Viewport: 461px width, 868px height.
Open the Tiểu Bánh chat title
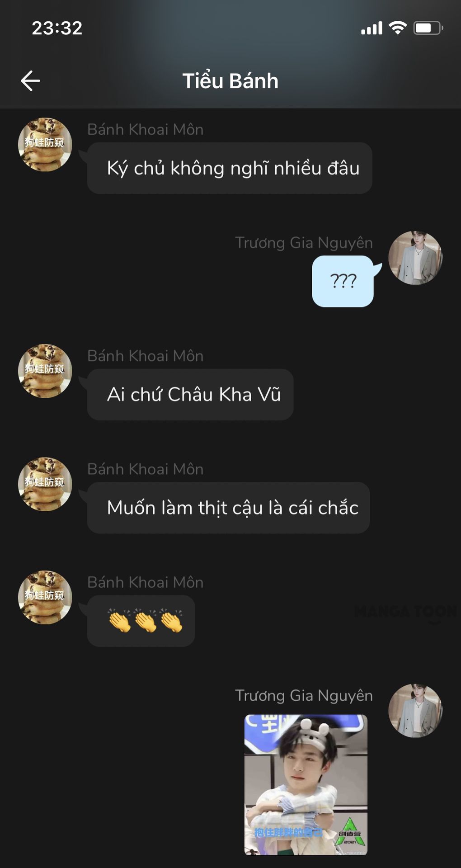pyautogui.click(x=230, y=81)
